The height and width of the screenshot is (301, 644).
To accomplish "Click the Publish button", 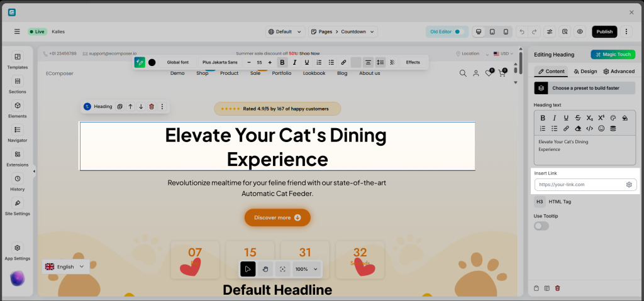I will [x=604, y=31].
